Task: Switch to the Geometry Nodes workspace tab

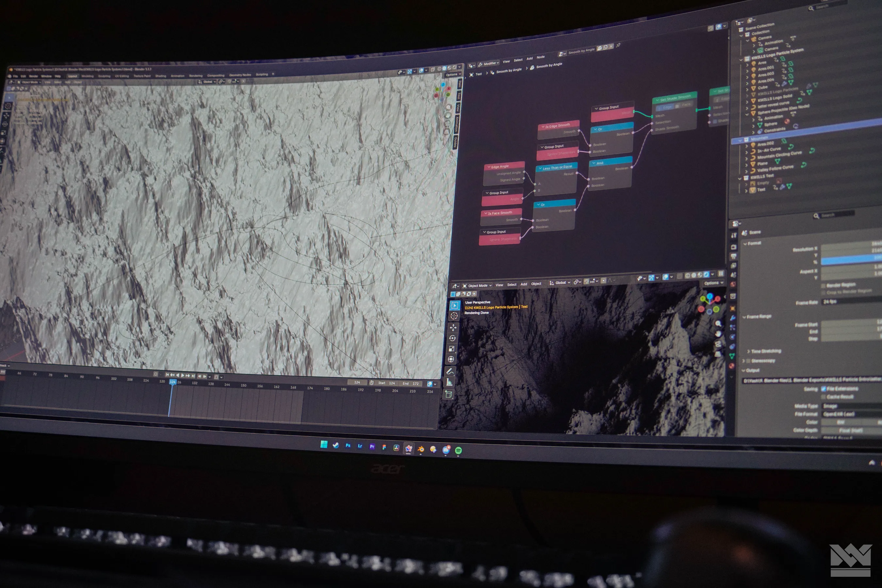Action: (240, 74)
